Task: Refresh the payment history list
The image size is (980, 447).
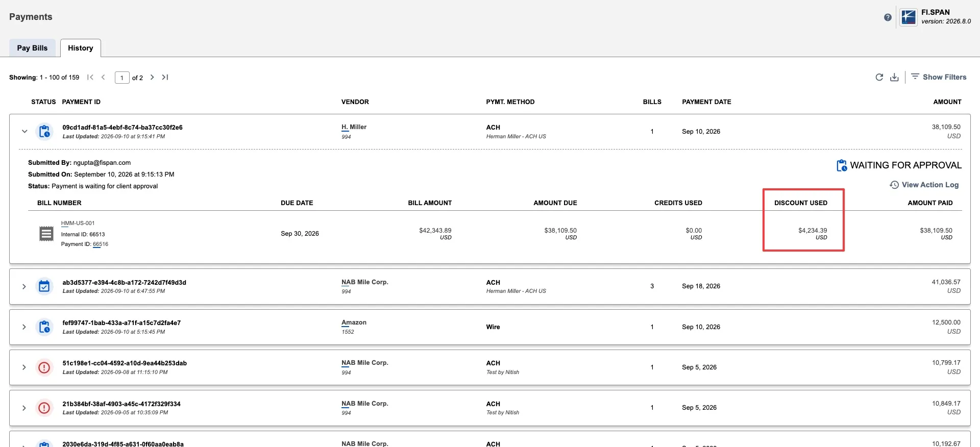Action: point(879,77)
